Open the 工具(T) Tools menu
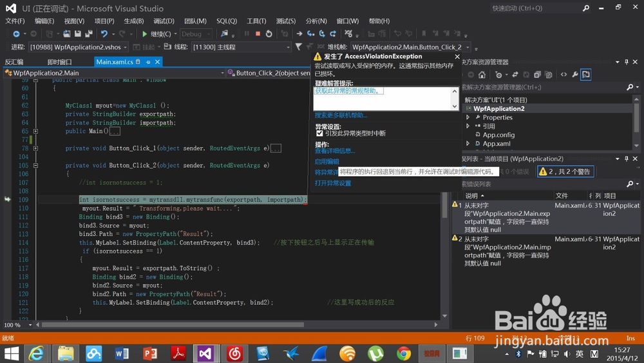 pyautogui.click(x=256, y=21)
